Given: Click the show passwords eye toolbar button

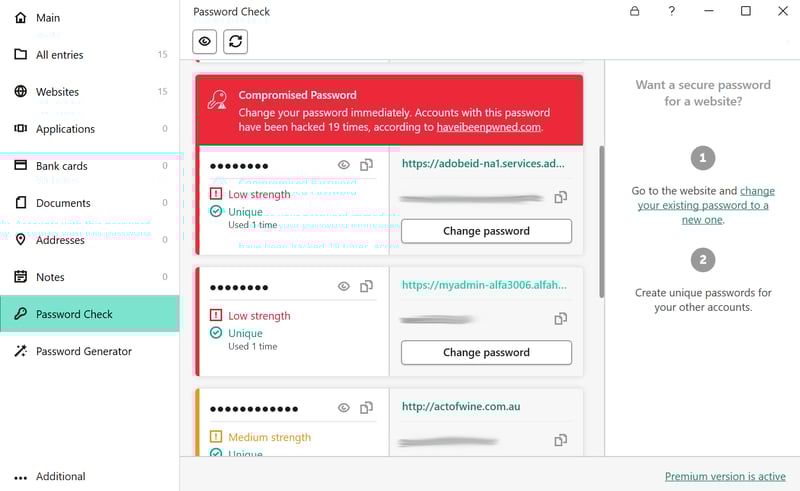Looking at the screenshot, I should 205,41.
